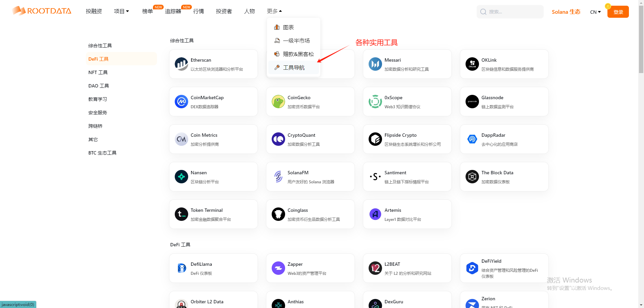Click the Nansen logo icon
The height and width of the screenshot is (308, 644).
pos(181,177)
